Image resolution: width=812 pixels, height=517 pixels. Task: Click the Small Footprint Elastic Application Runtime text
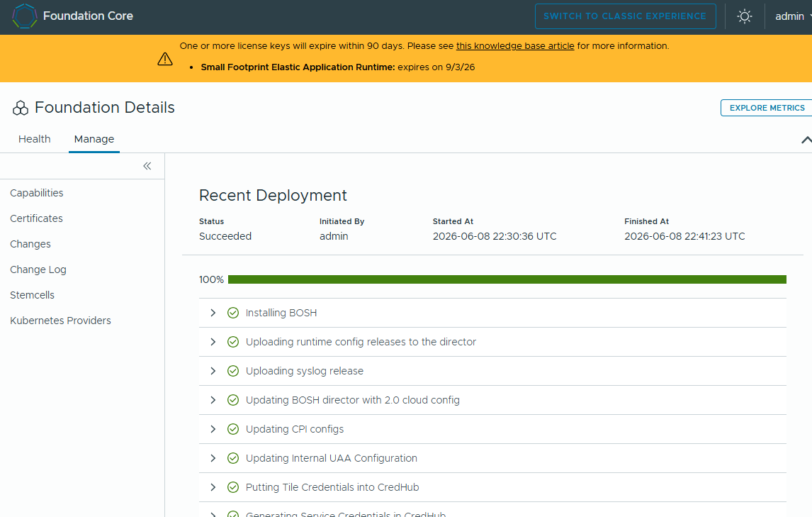click(x=298, y=67)
